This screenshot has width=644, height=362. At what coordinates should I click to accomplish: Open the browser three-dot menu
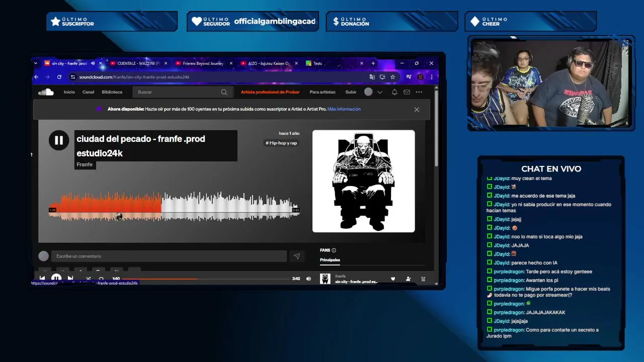(431, 77)
